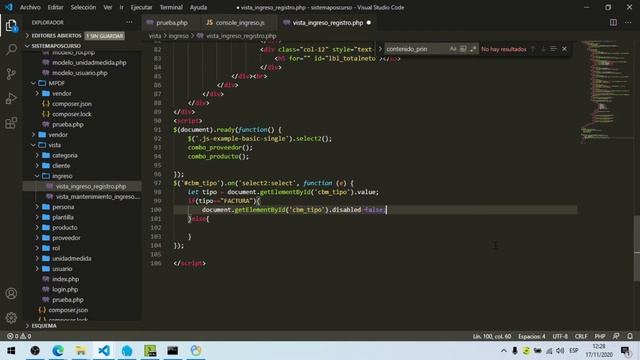Select vista_ingreso_registro.php editor tab
The image size is (640, 360).
tap(327, 23)
